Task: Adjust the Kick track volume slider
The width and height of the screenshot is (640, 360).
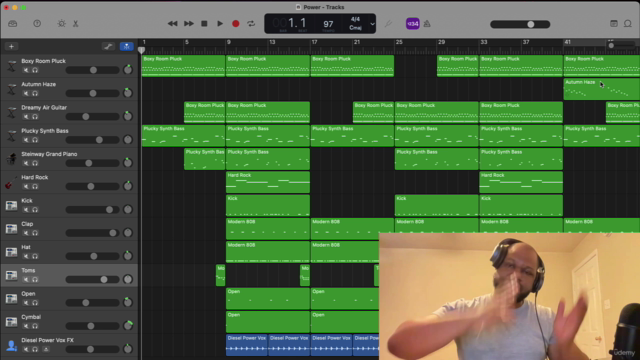Action: coord(92,210)
